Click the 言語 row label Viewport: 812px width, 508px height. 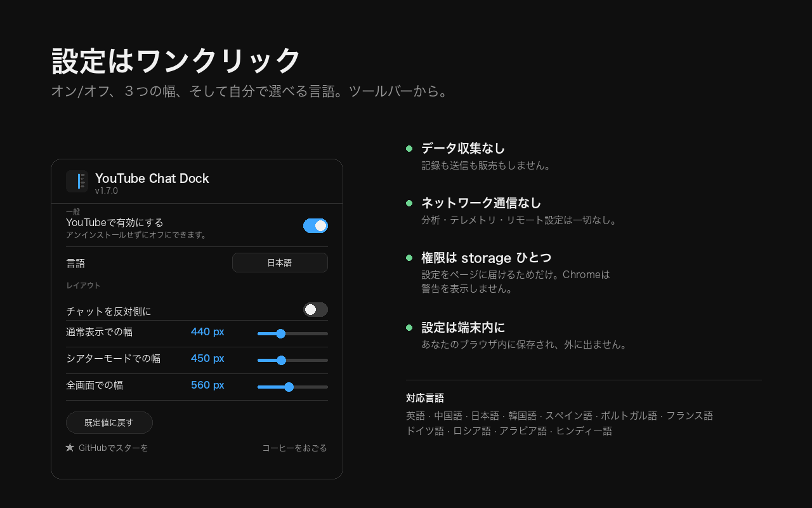[75, 263]
